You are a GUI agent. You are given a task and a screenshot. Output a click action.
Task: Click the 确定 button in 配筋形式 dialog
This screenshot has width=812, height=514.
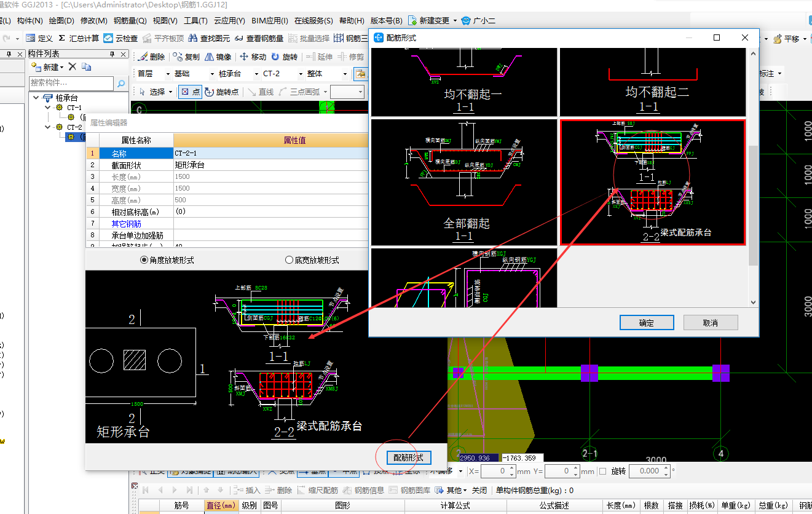(647, 323)
